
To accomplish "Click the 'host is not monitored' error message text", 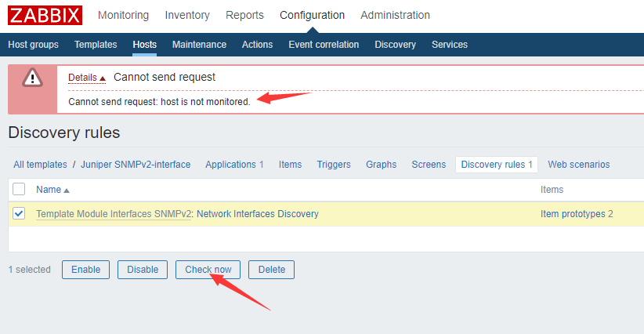I will pos(159,101).
